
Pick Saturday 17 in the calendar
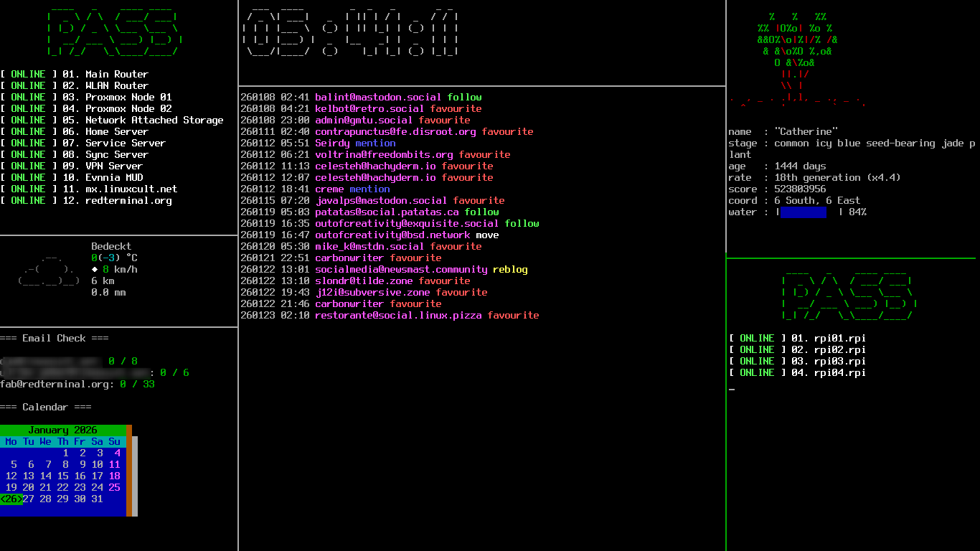coord(98,476)
